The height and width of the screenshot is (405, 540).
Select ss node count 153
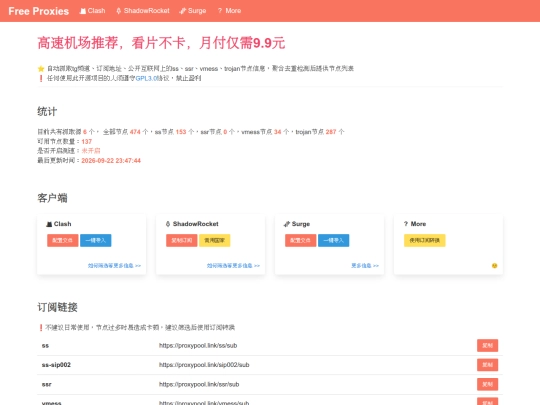[x=181, y=132]
